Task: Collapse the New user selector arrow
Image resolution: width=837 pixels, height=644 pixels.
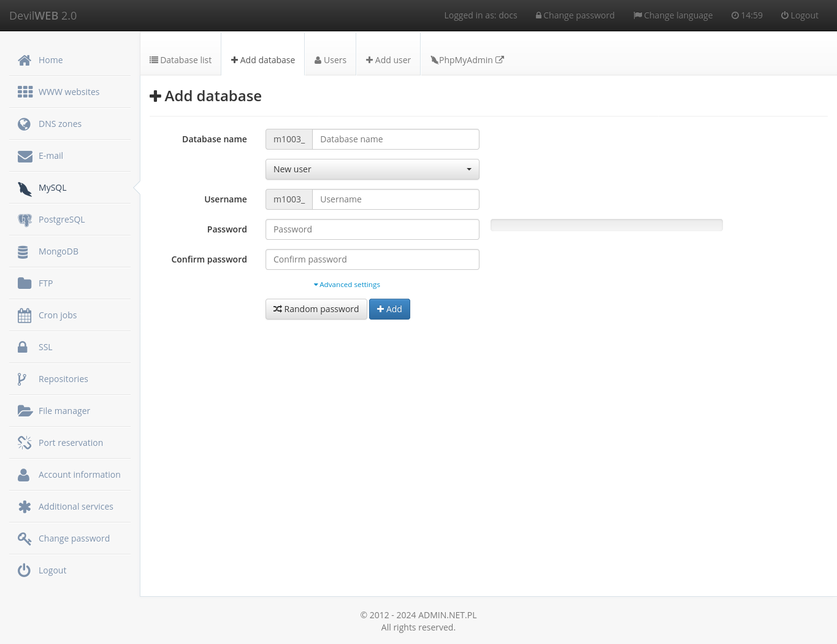Action: point(468,169)
